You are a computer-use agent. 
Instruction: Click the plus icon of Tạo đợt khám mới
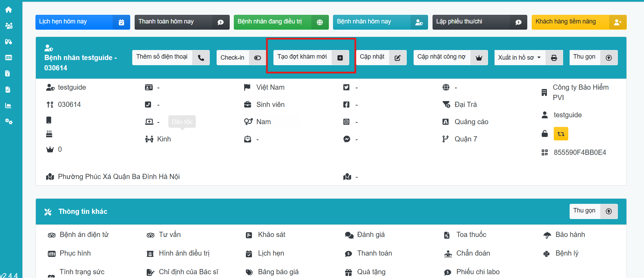coord(340,58)
